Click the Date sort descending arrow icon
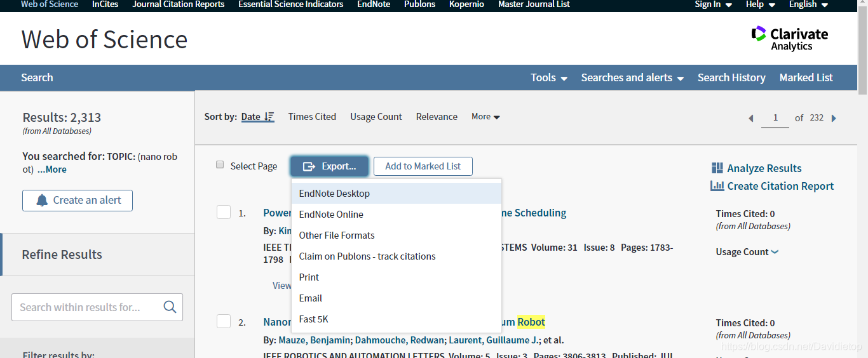 [269, 117]
